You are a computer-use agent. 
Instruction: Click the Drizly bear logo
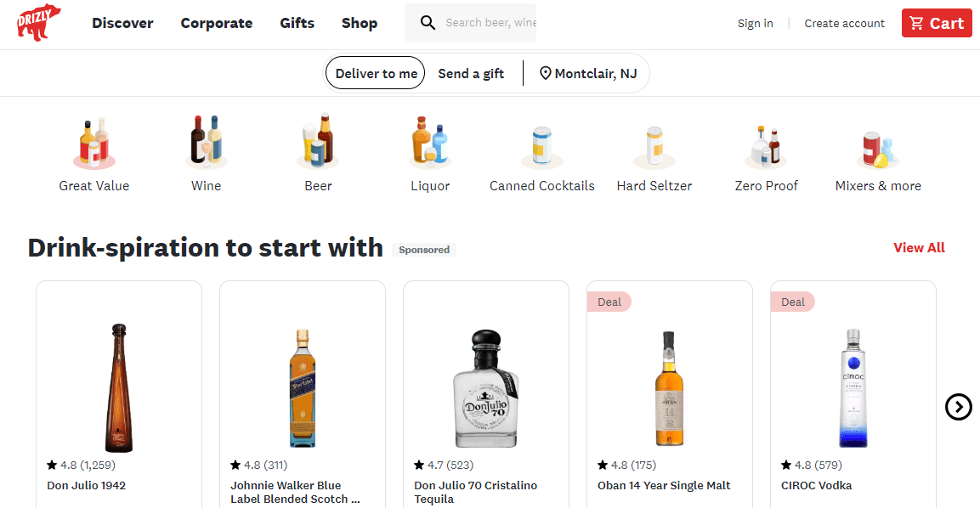(36, 23)
